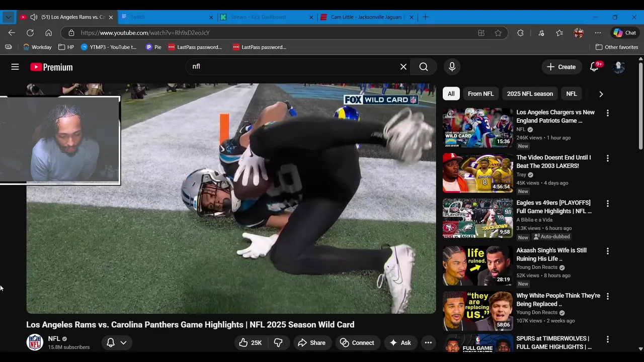This screenshot has height=362, width=644.
Task: Open the HP bookmarks folder
Action: click(66, 47)
